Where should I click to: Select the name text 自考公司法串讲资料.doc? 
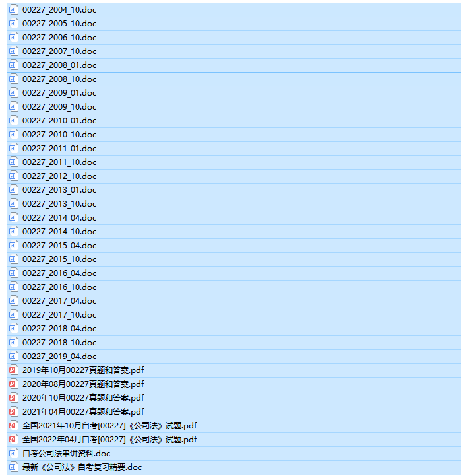click(66, 454)
